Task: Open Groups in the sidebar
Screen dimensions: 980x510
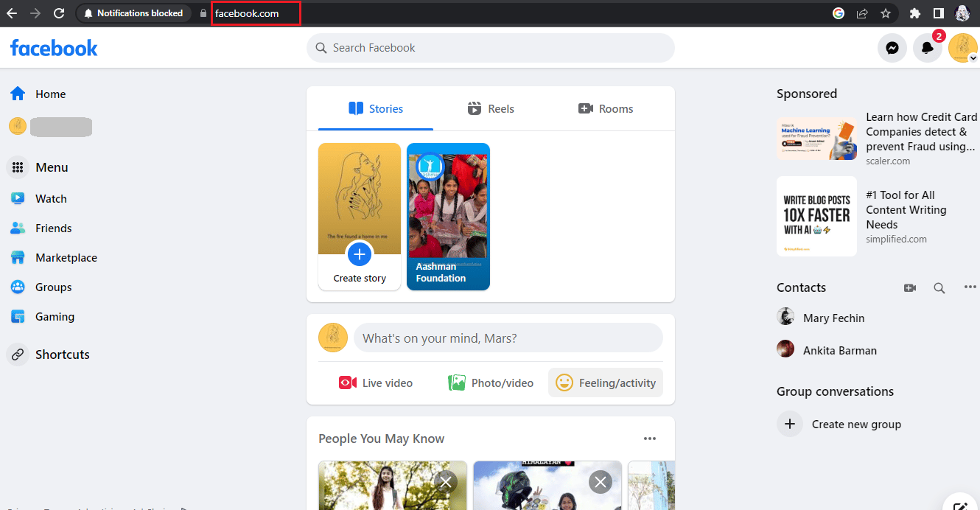Action: point(41,287)
